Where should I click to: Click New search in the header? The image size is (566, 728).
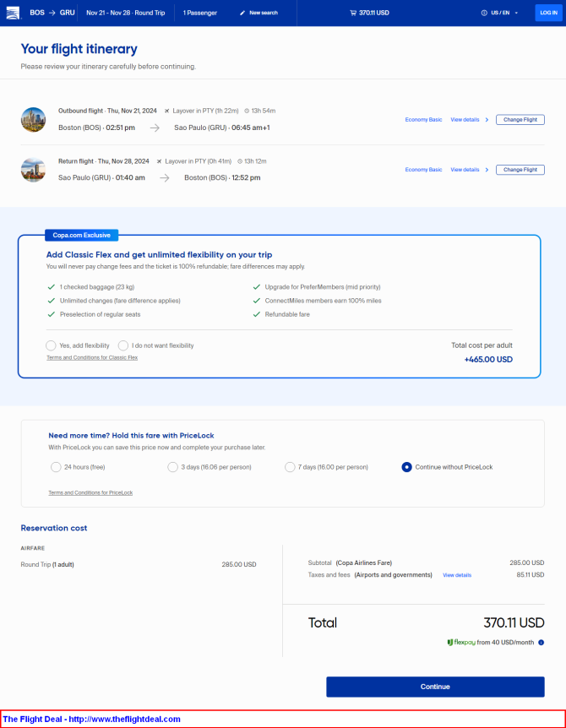(264, 13)
